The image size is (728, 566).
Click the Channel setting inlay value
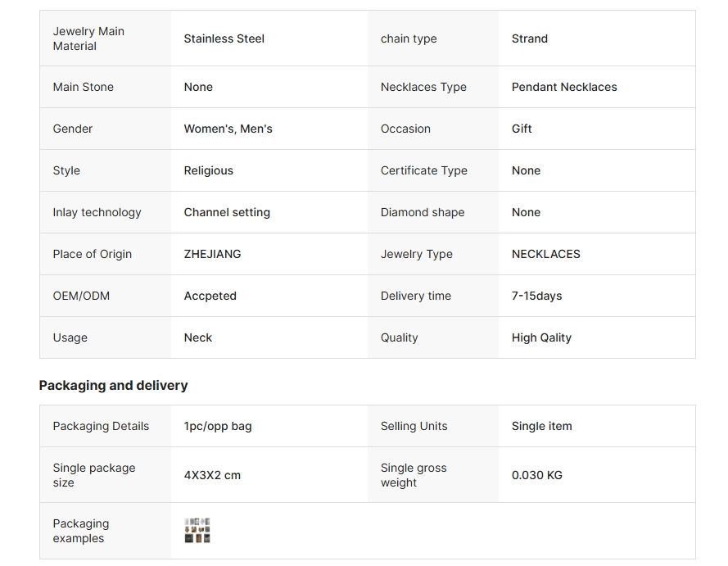click(x=227, y=212)
